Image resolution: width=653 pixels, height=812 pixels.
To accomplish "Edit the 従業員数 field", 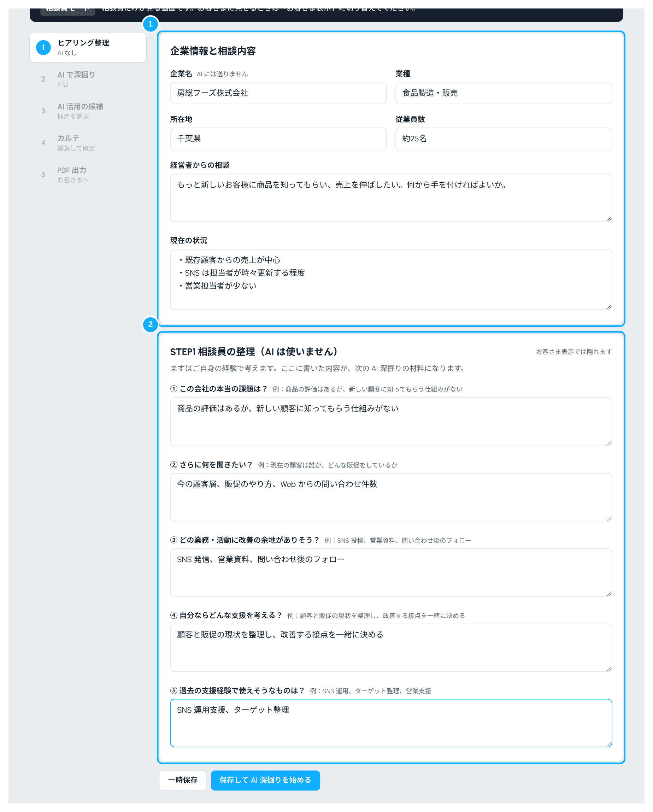I will (504, 139).
